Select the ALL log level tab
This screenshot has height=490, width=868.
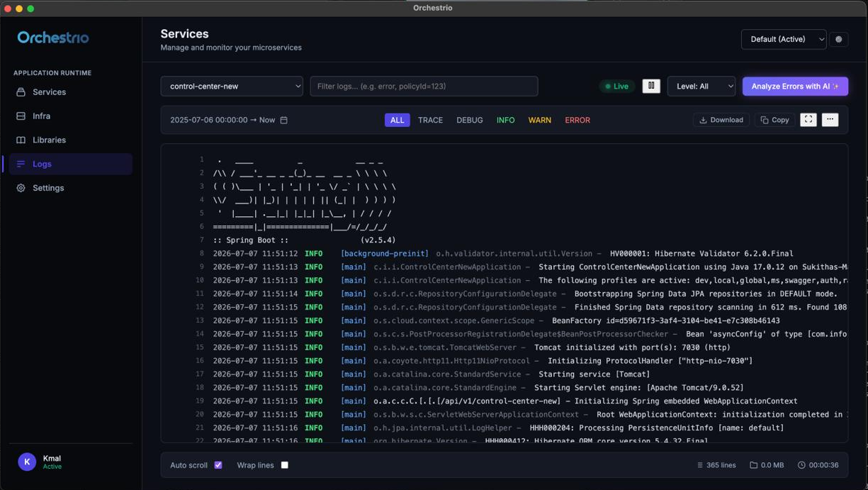[x=398, y=121]
